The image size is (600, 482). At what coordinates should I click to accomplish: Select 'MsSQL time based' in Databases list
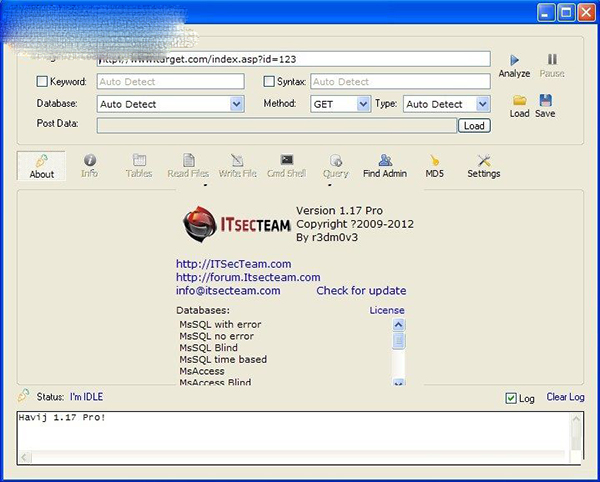point(223,360)
